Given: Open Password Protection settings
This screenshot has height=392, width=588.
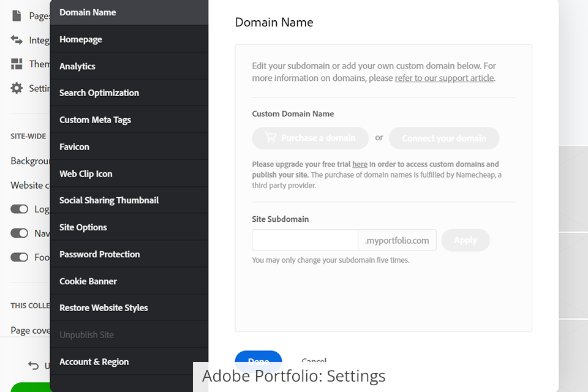Looking at the screenshot, I should pos(129,255).
